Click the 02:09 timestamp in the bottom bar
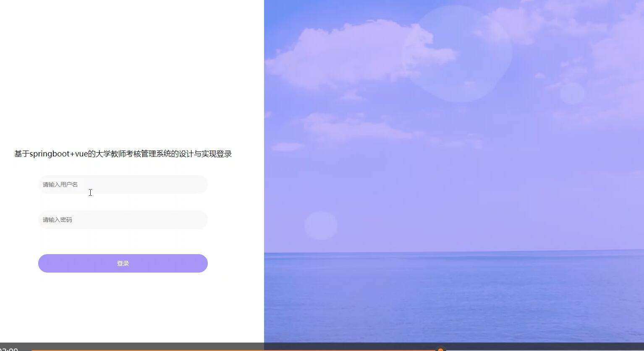644x351 pixels. pos(9,348)
